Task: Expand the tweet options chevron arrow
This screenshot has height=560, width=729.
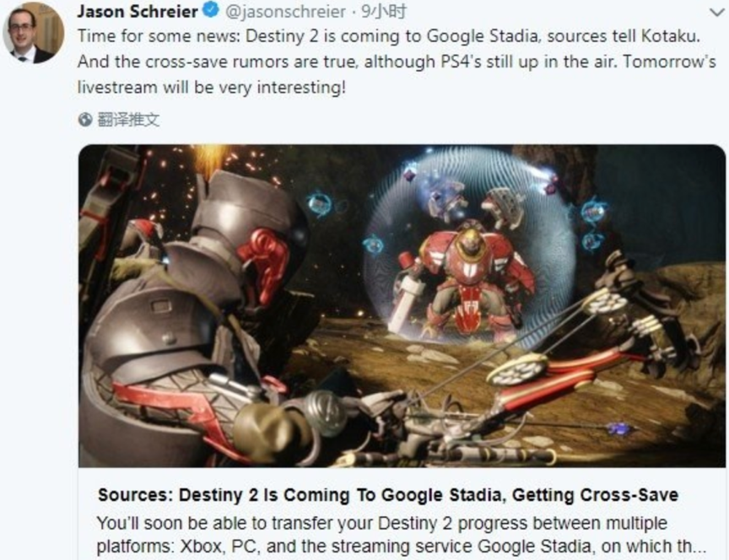Action: click(718, 12)
